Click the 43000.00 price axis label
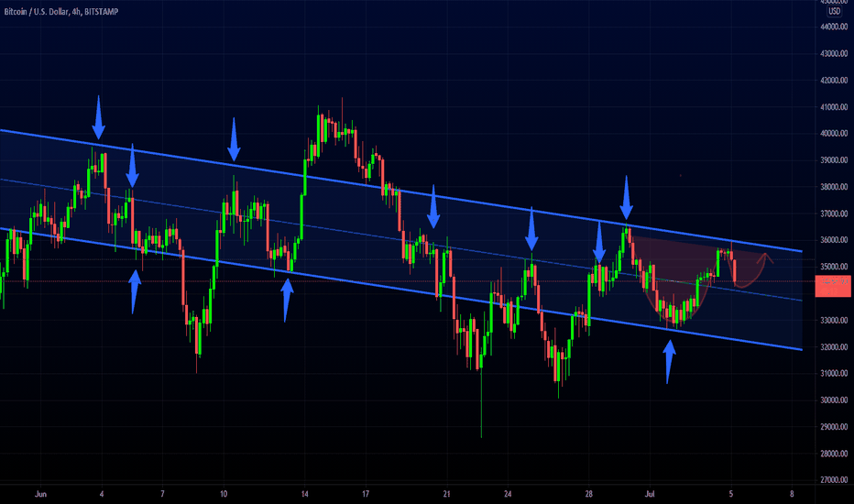 tap(834, 53)
